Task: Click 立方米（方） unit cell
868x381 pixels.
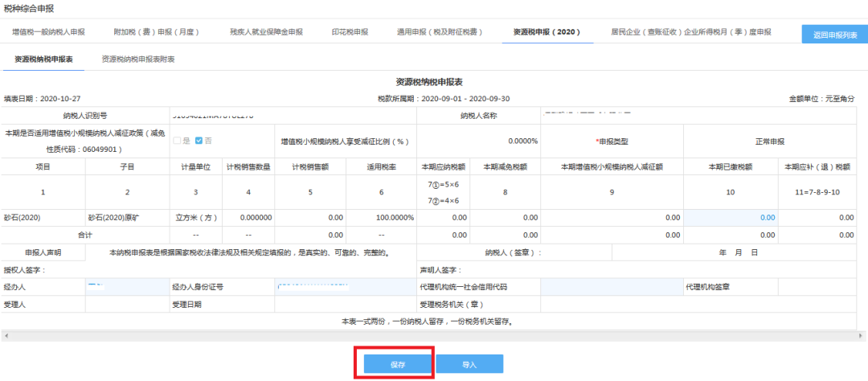Action: pos(195,218)
